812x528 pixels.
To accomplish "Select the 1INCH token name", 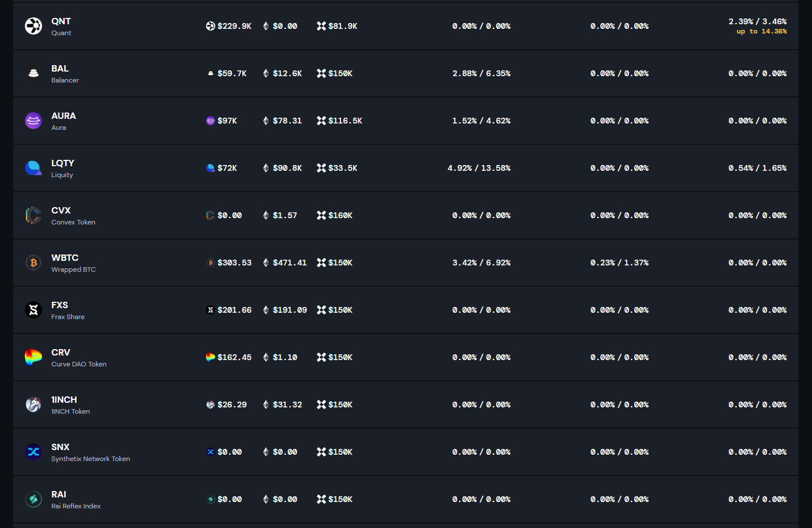I will 64,400.
